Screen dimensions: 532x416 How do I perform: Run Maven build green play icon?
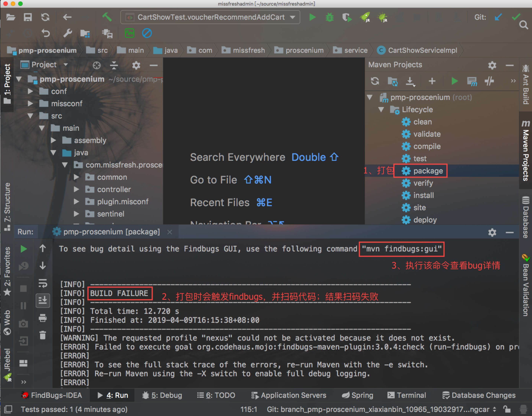[454, 81]
